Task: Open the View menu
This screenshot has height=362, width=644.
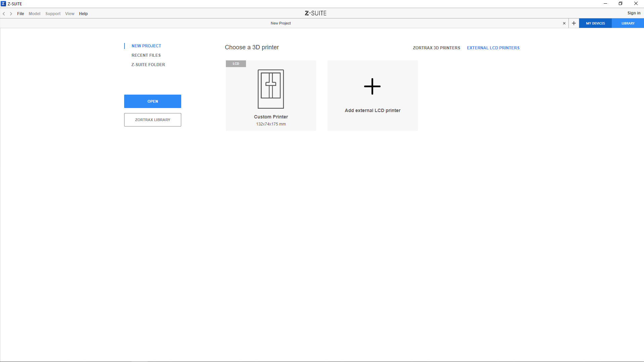Action: pyautogui.click(x=69, y=14)
